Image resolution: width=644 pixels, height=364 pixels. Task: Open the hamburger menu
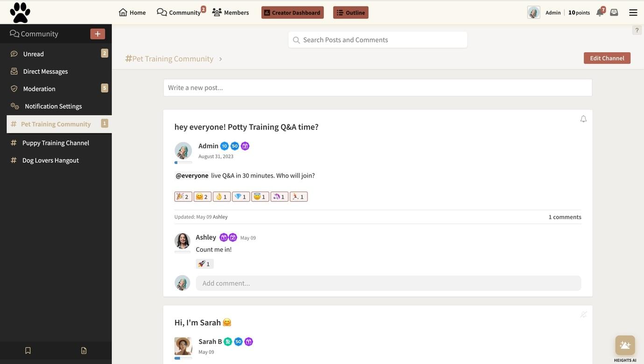click(633, 13)
